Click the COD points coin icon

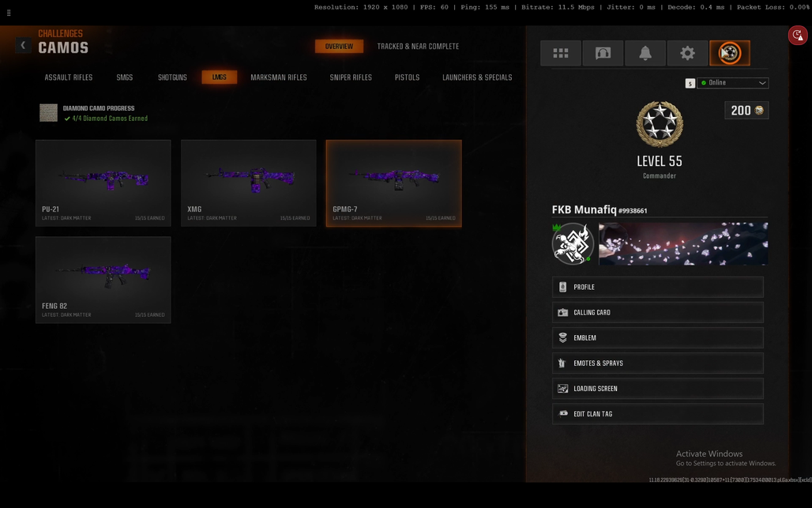click(759, 111)
